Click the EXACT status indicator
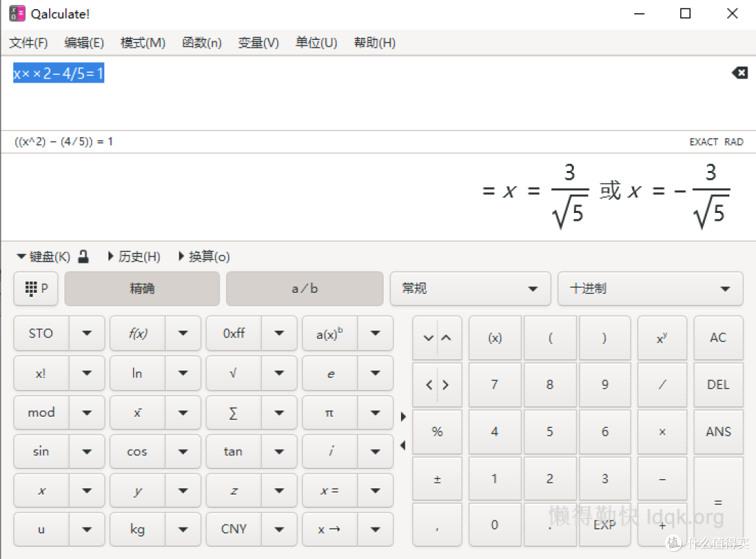Viewport: 756px width, 559px height. click(703, 142)
